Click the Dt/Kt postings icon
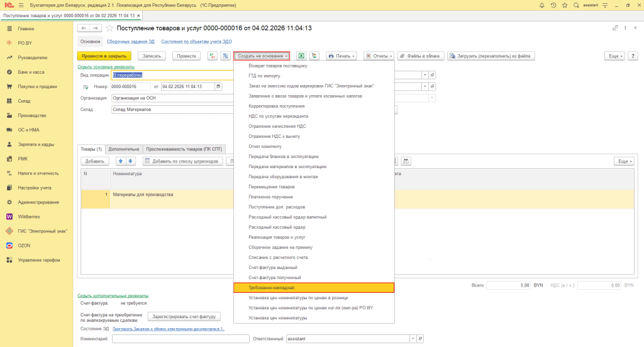The width and height of the screenshot is (644, 347). point(212,55)
